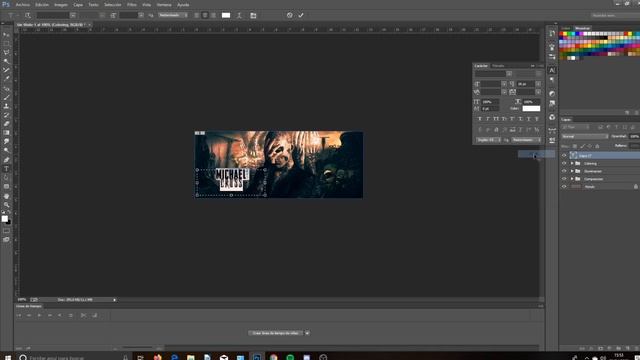Viewport: 640px width, 360px height.
Task: Select the Brush tool
Action: (6, 97)
